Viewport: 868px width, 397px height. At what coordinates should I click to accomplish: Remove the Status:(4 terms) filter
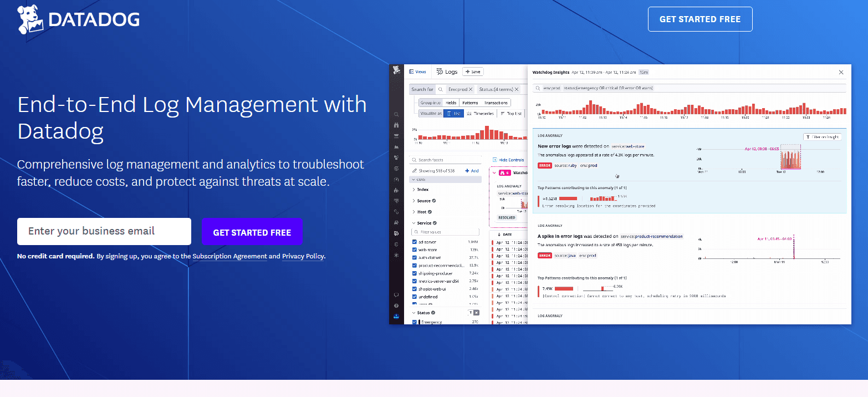click(x=517, y=89)
